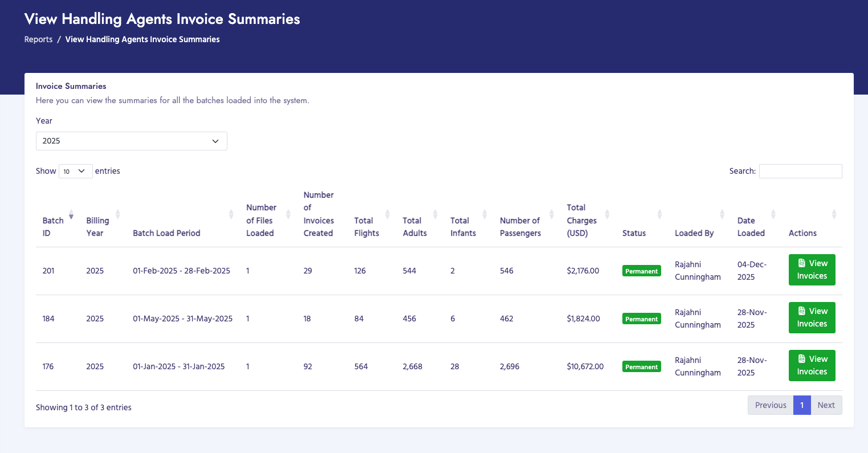The height and width of the screenshot is (453, 868).
Task: View Invoices for batch 184
Action: pos(812,317)
